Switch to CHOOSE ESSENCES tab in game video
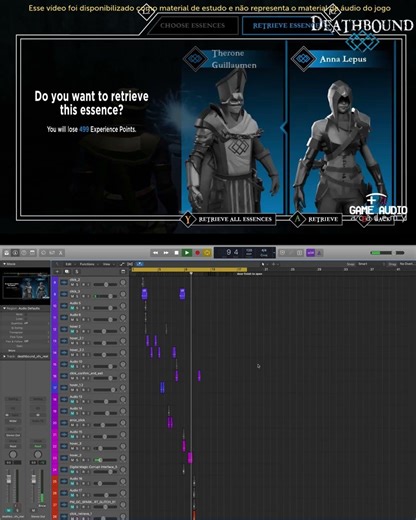 192,25
